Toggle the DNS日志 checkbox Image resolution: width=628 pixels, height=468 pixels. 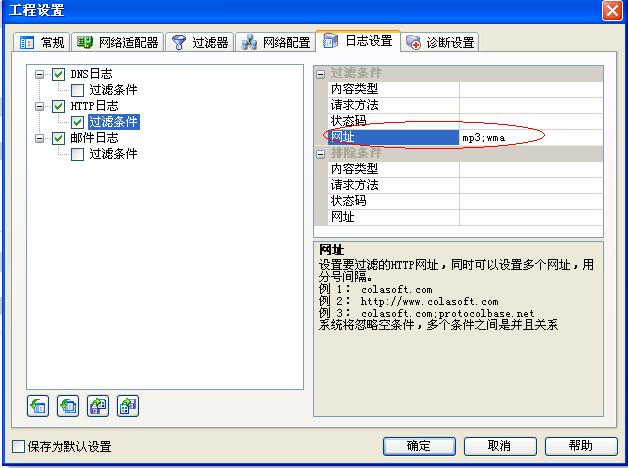tap(58, 74)
